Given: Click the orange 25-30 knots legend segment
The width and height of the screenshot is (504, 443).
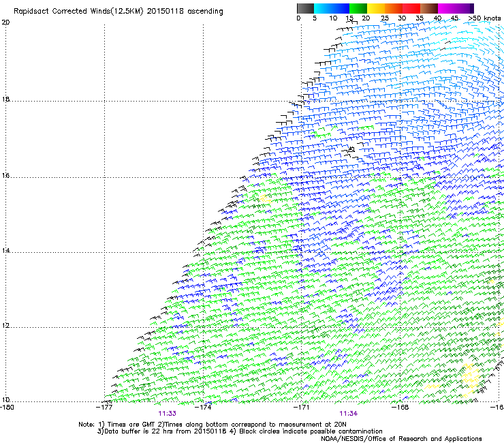Looking at the screenshot, I should pos(394,8).
